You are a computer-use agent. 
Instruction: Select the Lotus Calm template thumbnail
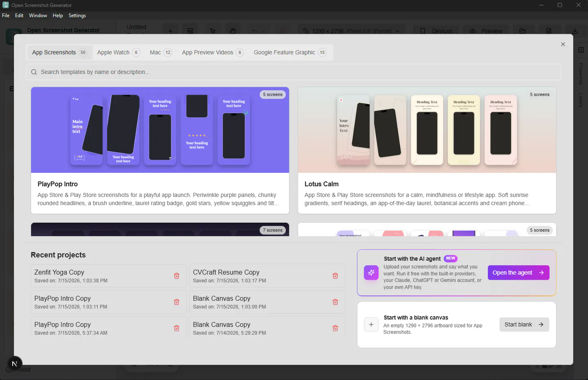[427, 130]
